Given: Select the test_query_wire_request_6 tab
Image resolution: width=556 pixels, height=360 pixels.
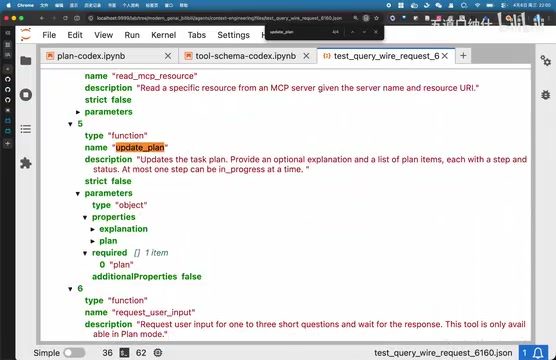Looking at the screenshot, I should pyautogui.click(x=386, y=56).
